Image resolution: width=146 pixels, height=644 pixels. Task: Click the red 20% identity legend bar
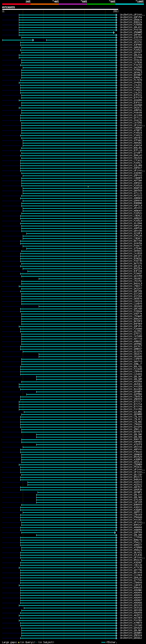tap(16, 4)
